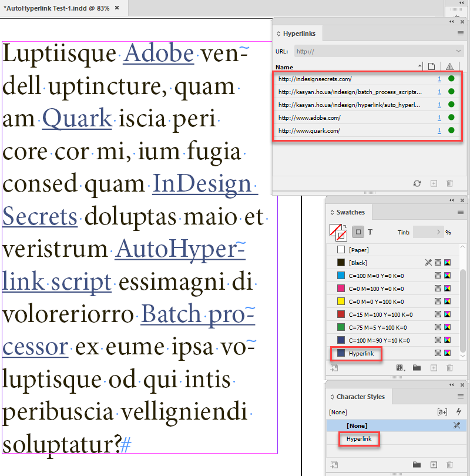Select the auto_hyperl hyperlink row
The image size is (470, 476).
[367, 105]
